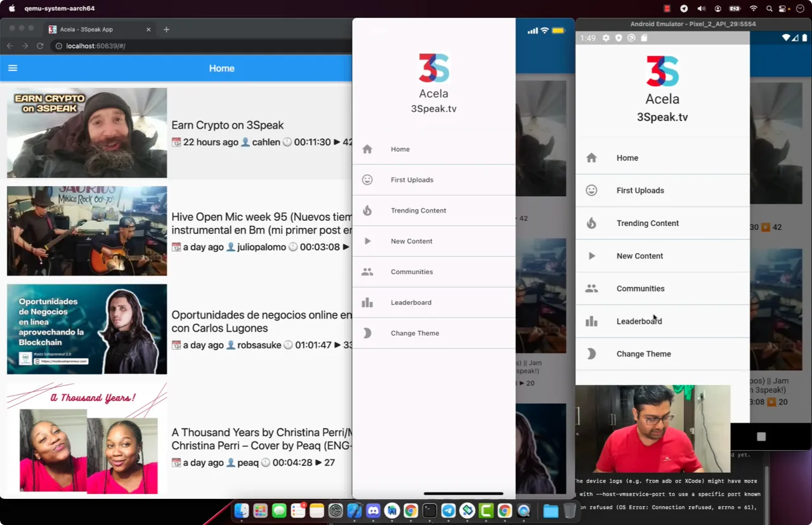Viewport: 812px width, 525px height.
Task: Select New Content in the Android emulator drawer
Action: coord(662,256)
